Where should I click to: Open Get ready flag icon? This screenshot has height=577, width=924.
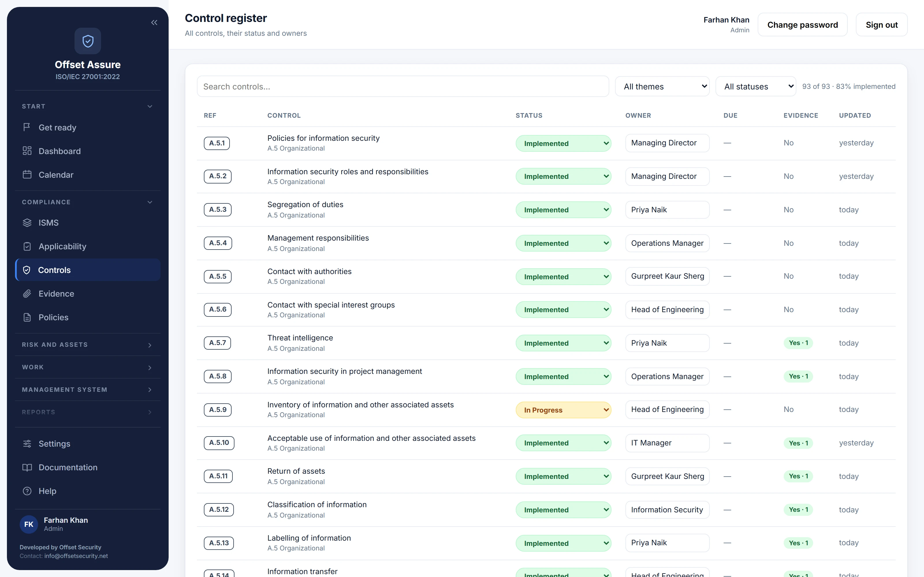tap(27, 127)
